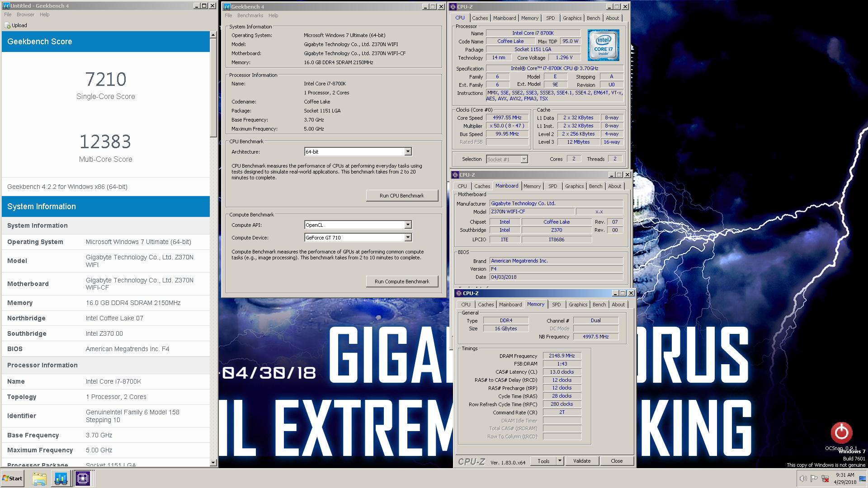Click the 7210 Single-Core Score value
Image resolution: width=868 pixels, height=488 pixels.
tap(106, 79)
